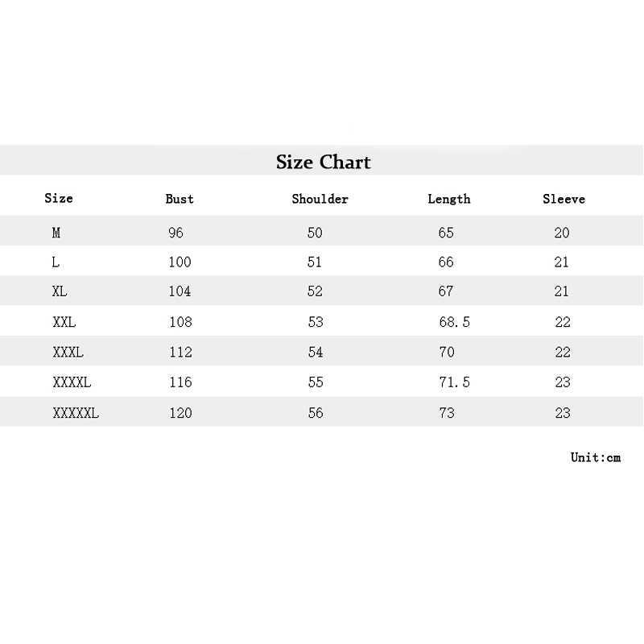Select length value 71.5

coord(454,382)
